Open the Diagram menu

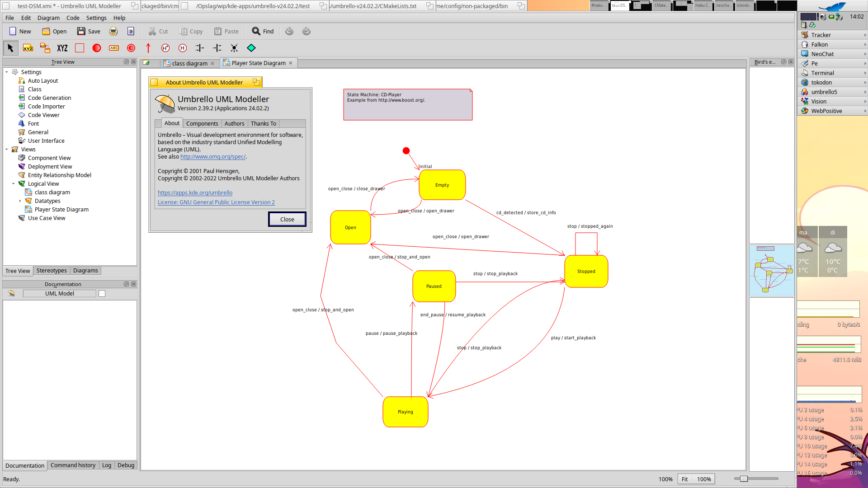[48, 18]
